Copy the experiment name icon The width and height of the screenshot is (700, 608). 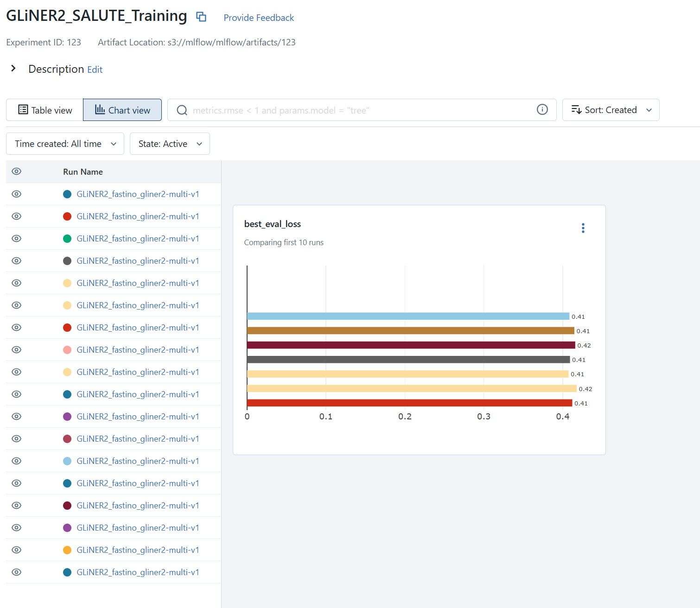(x=201, y=17)
